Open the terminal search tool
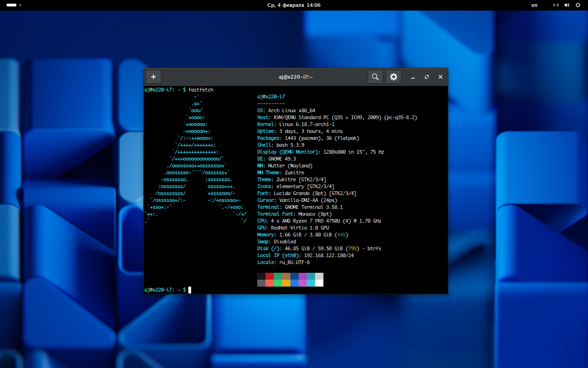The width and height of the screenshot is (588, 368). 375,77
